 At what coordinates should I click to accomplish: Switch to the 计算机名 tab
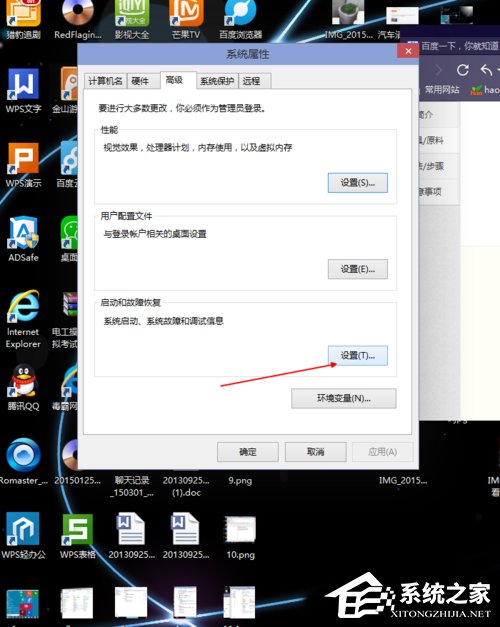pyautogui.click(x=105, y=81)
